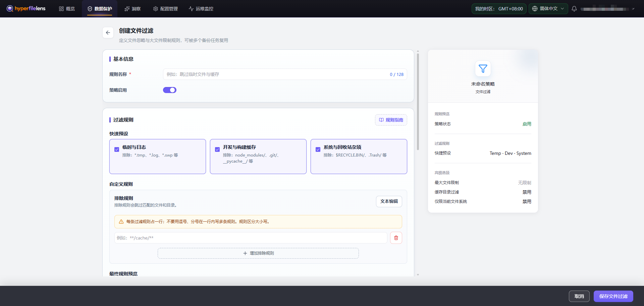Click the 未命名策略 policy name text
Screen dimensions: 644x306
click(x=483, y=84)
